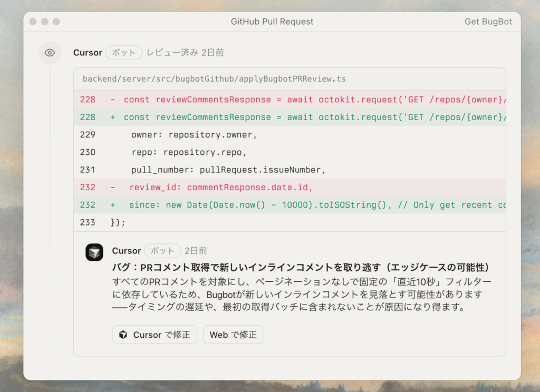Click the Cursor cube avatar icon

point(94,252)
